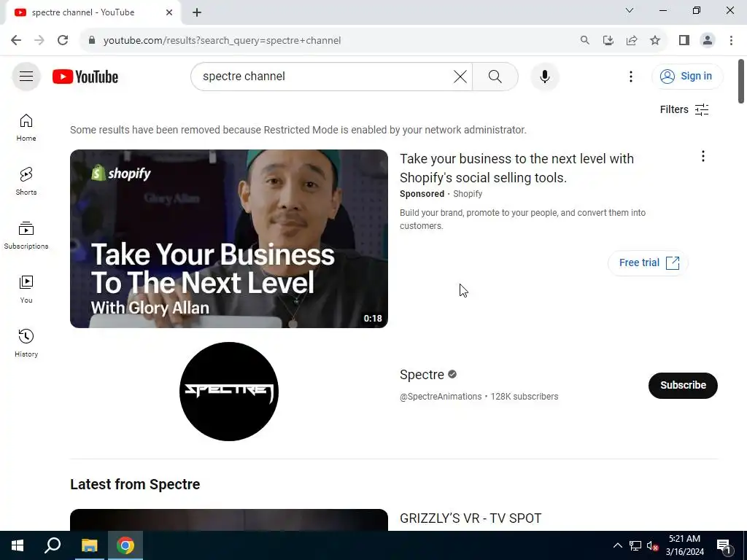The height and width of the screenshot is (560, 747).
Task: Reload the page
Action: coord(63,41)
